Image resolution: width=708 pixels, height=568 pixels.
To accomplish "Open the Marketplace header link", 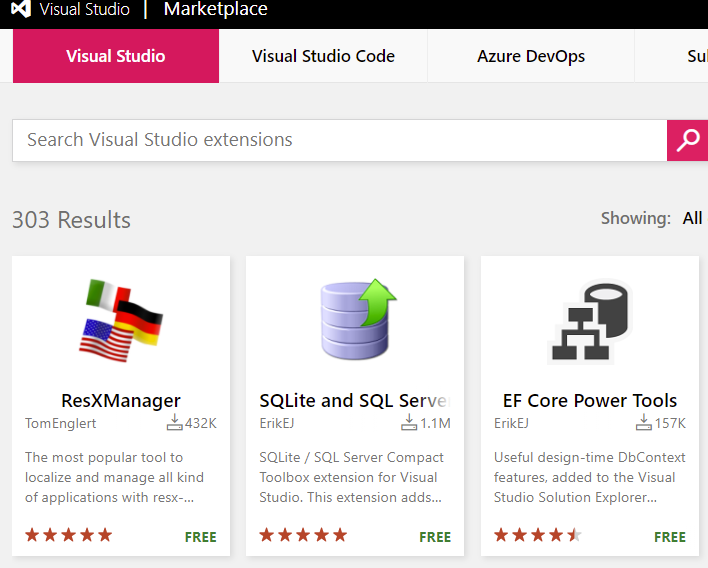I will (x=215, y=9).
